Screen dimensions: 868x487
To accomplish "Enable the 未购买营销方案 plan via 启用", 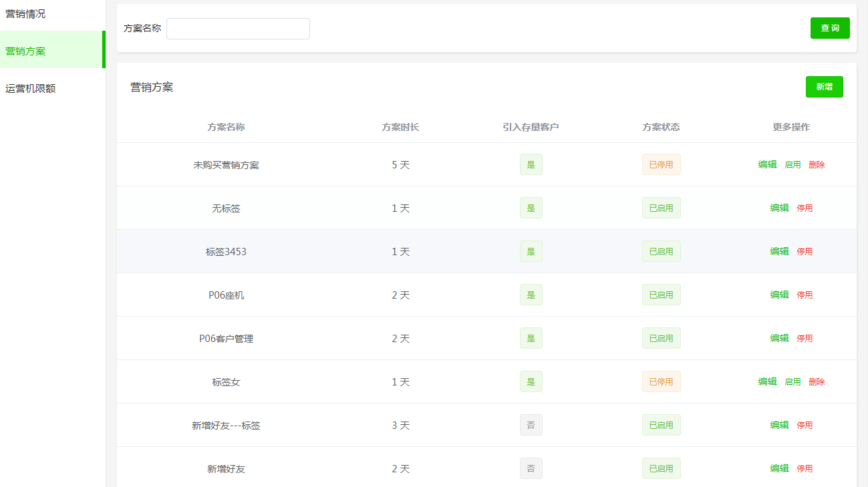I will point(792,164).
